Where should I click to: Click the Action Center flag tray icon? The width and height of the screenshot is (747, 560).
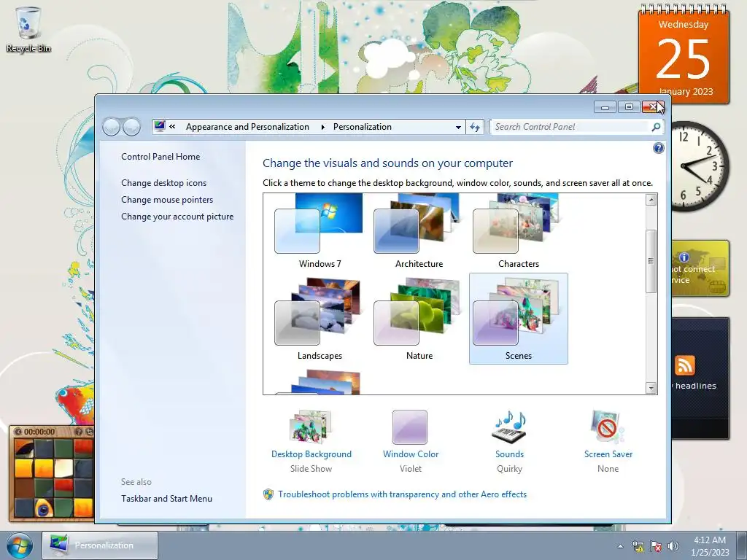coord(656,546)
